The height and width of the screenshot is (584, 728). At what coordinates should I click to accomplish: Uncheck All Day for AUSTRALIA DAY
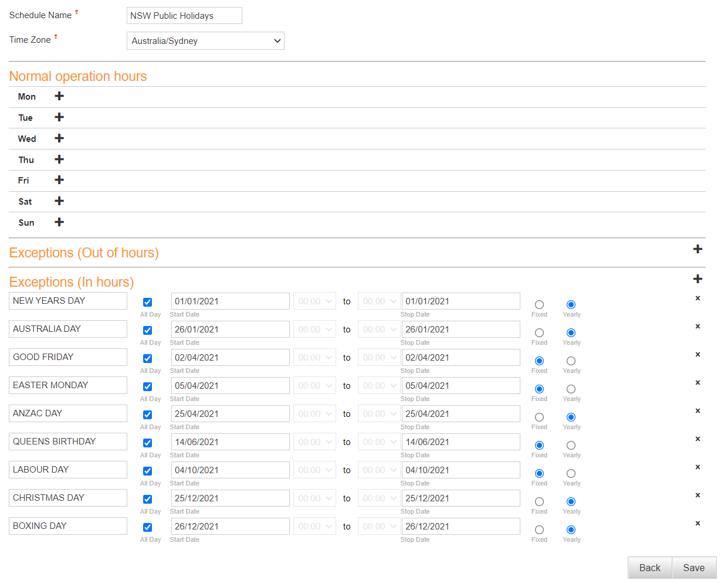pyautogui.click(x=148, y=331)
